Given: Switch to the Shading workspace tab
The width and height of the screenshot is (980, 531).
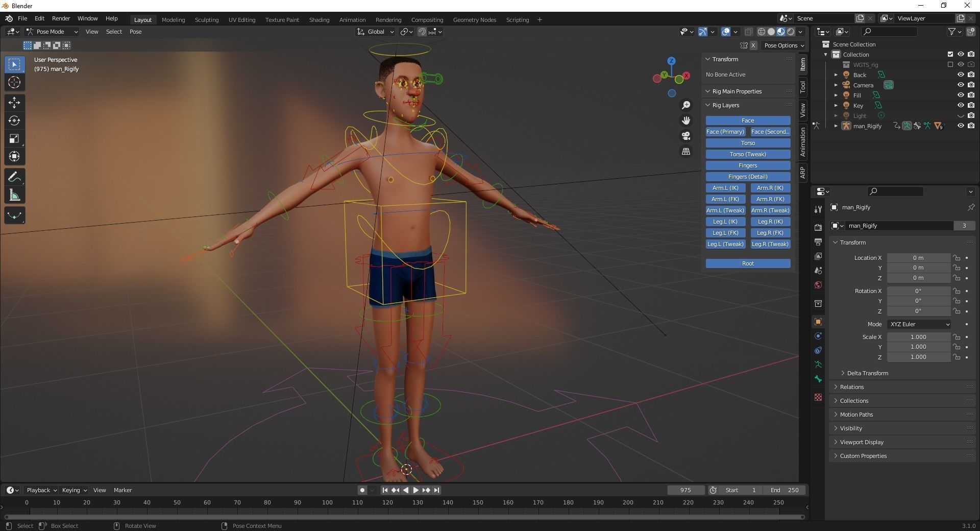Looking at the screenshot, I should point(319,20).
